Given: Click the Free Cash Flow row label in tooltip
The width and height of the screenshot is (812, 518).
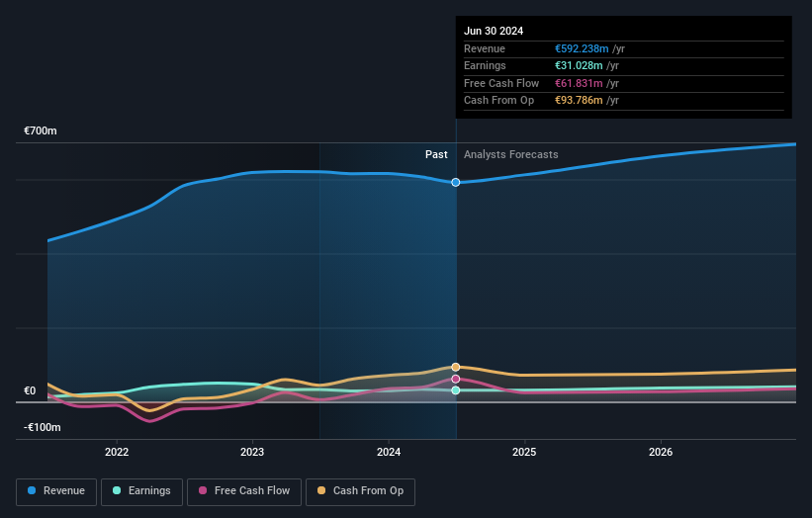Looking at the screenshot, I should click(501, 83).
